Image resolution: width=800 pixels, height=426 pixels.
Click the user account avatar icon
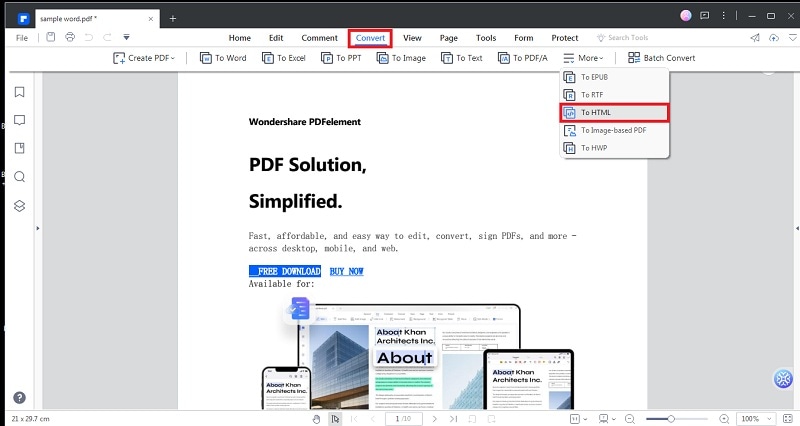686,16
